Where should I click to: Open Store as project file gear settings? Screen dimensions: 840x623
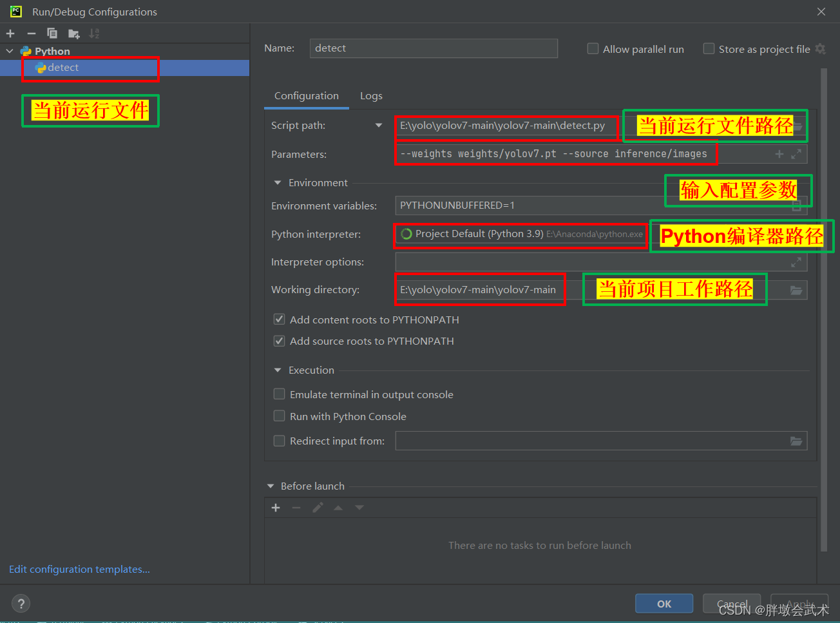click(x=820, y=49)
